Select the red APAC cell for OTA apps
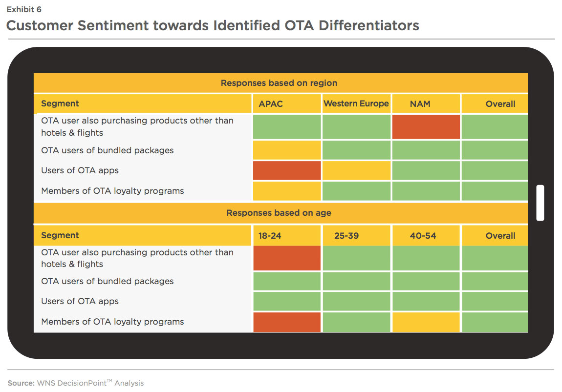This screenshot has height=392, width=562. (x=287, y=170)
